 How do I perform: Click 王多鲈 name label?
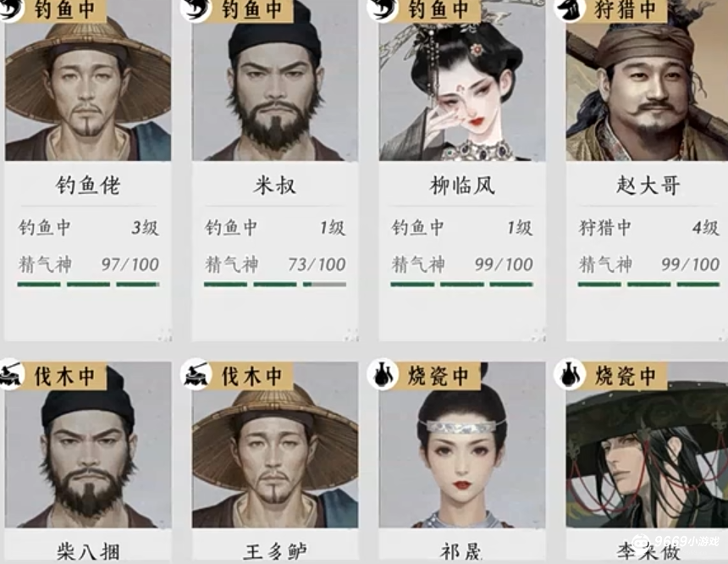point(275,551)
